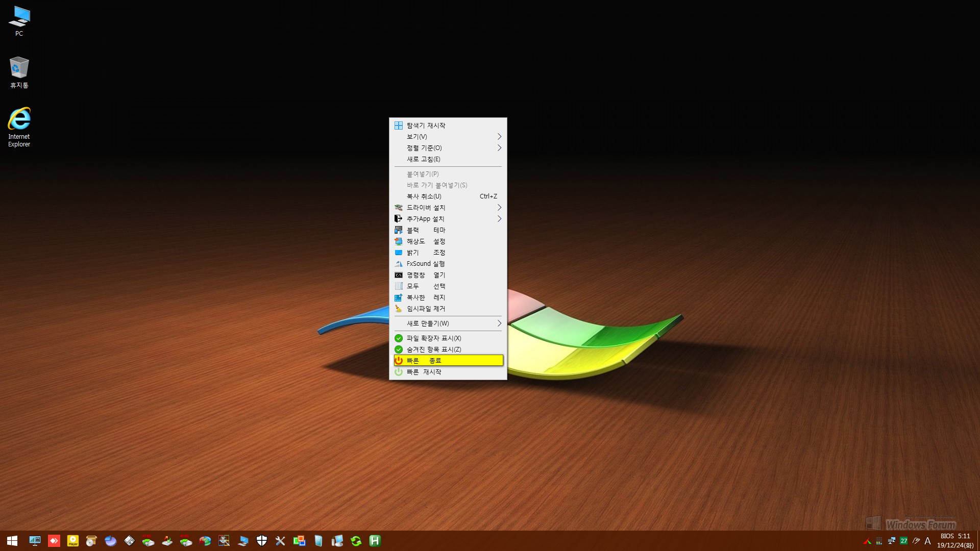The image size is (980, 551).
Task: Click the green 27 tray icon
Action: pos(904,541)
